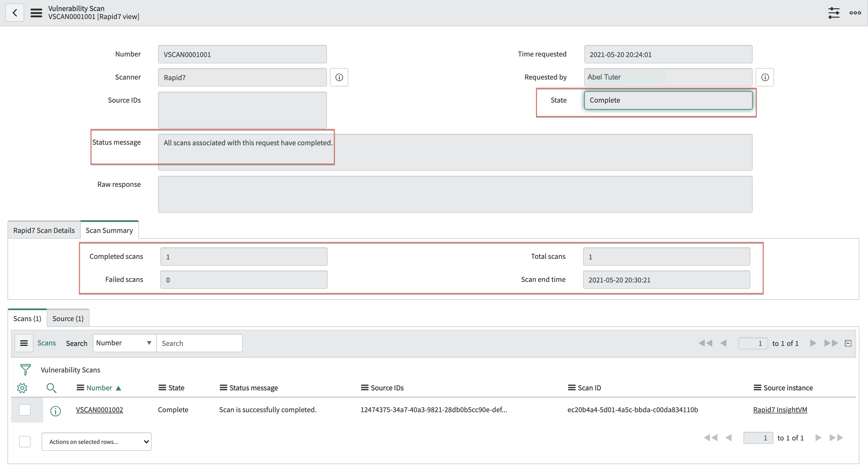Sort by the State column header
The image size is (868, 471).
coord(176,388)
